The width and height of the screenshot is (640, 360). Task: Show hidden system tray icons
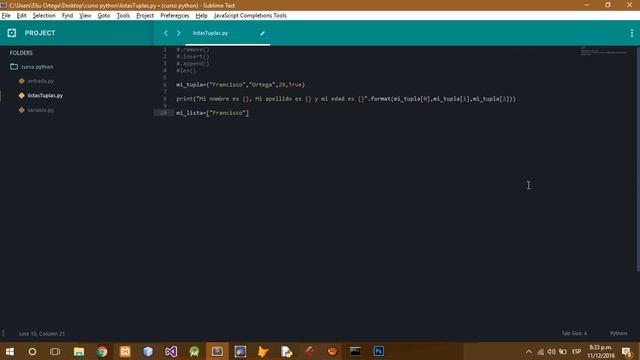tap(529, 351)
